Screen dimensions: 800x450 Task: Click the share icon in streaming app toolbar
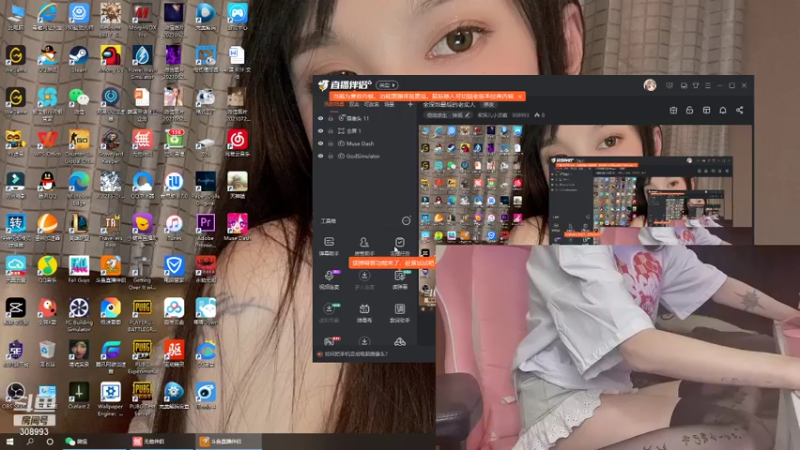click(739, 110)
